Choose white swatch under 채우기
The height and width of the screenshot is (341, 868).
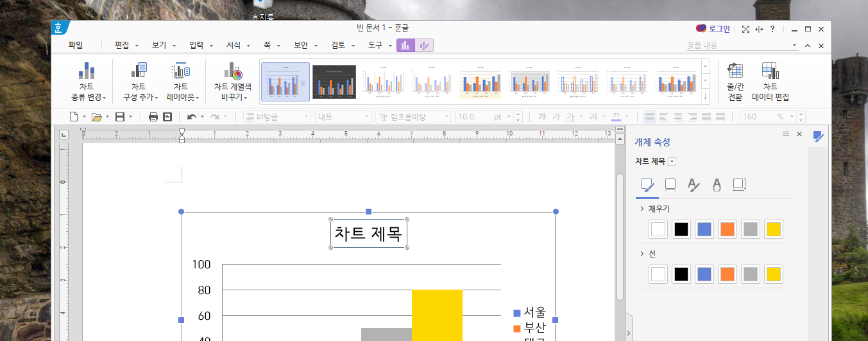coord(658,229)
